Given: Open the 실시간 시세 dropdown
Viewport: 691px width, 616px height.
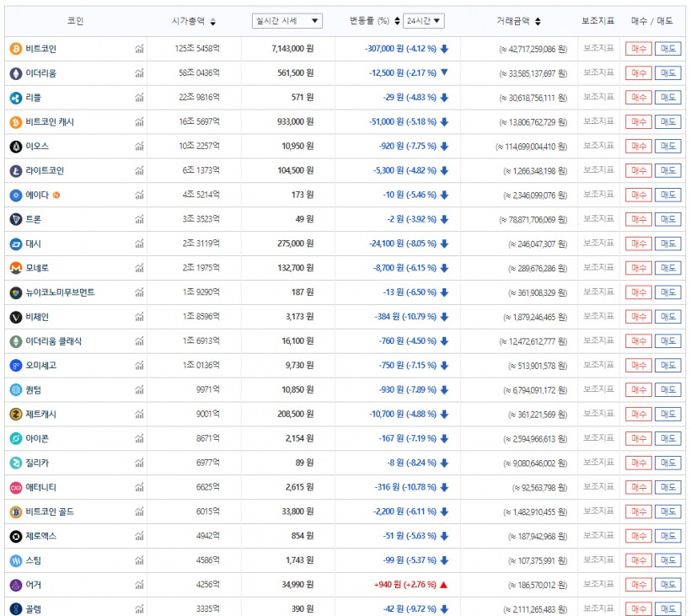Looking at the screenshot, I should [x=287, y=21].
